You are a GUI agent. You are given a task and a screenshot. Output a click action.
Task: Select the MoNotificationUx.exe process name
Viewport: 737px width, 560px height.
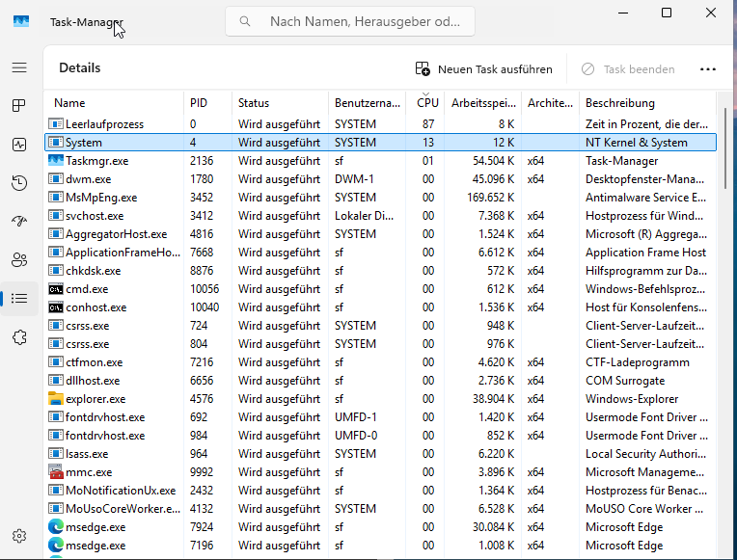(121, 491)
